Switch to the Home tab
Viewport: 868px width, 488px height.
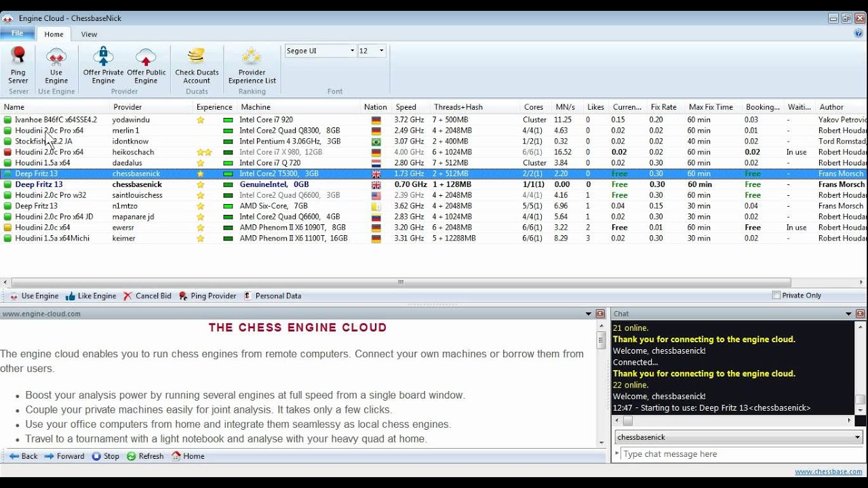tap(54, 35)
